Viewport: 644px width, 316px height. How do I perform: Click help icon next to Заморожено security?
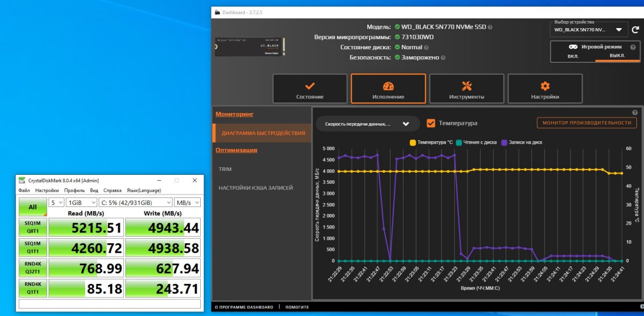(442, 57)
